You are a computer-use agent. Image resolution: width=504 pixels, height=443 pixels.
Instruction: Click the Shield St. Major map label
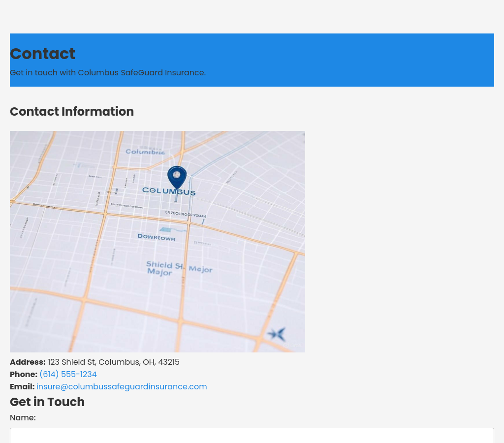[x=179, y=269]
